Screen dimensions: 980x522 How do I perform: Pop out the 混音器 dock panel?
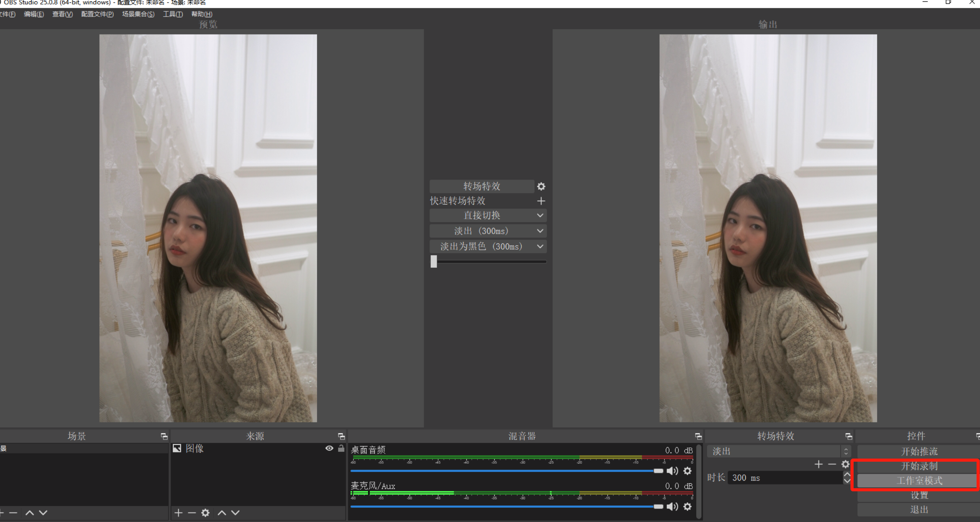698,436
